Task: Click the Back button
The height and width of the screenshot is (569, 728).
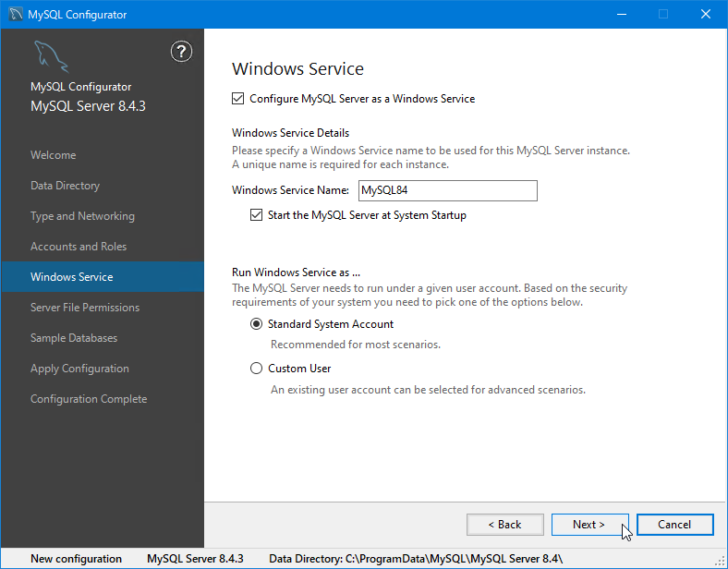Action: point(505,525)
